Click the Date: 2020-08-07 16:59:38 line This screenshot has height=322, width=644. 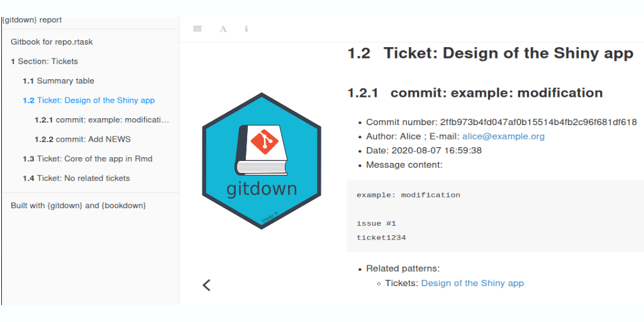(424, 151)
